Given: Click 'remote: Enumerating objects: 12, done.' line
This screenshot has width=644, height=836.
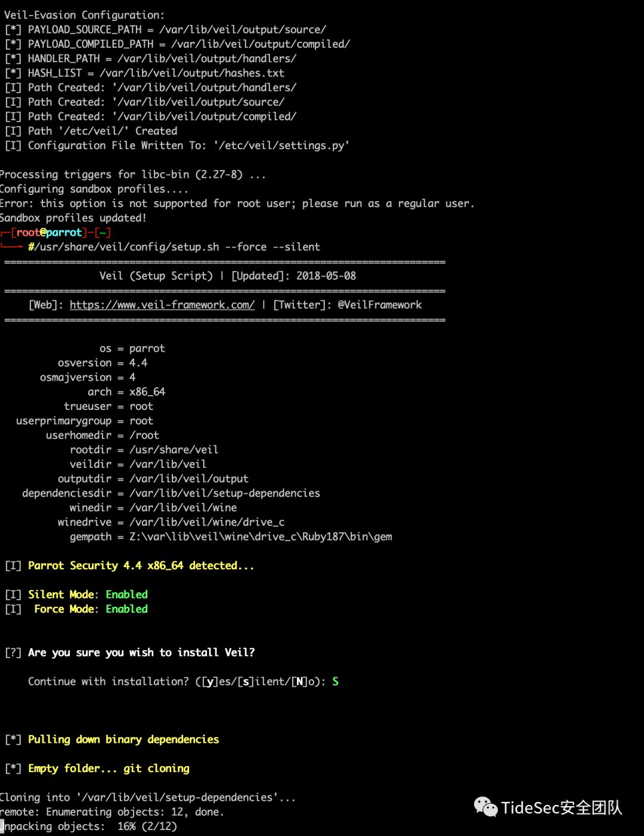Looking at the screenshot, I should coord(112,812).
